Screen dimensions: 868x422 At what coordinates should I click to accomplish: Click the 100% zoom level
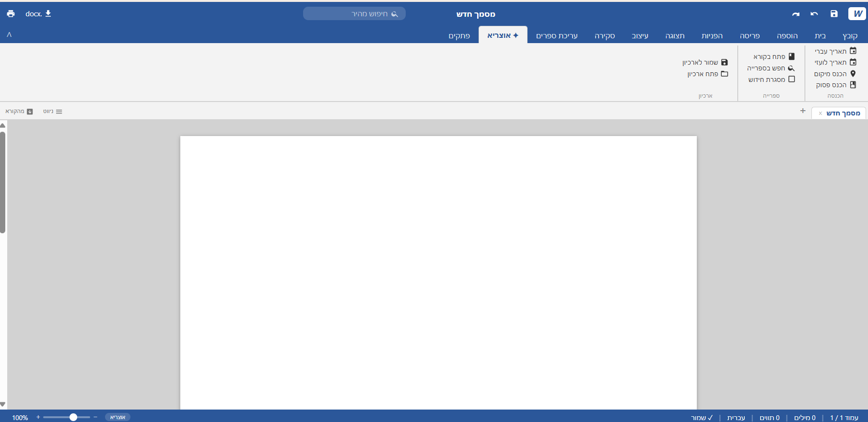pos(20,418)
